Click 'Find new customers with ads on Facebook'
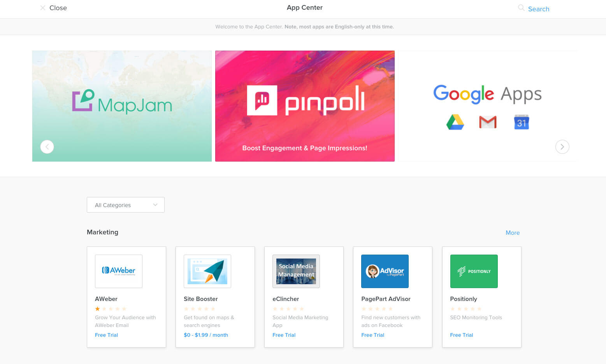This screenshot has width=606, height=364. pyautogui.click(x=391, y=321)
